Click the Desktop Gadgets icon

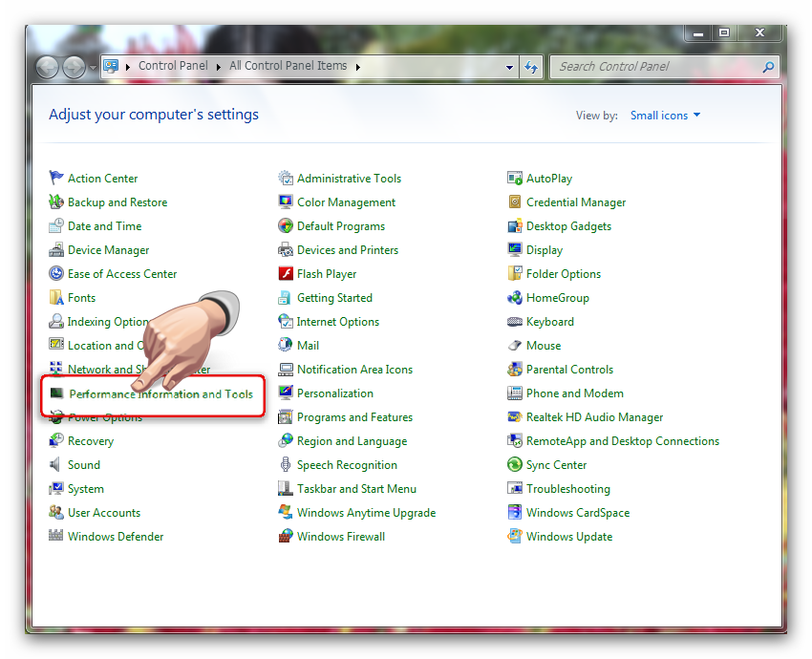pyautogui.click(x=515, y=225)
